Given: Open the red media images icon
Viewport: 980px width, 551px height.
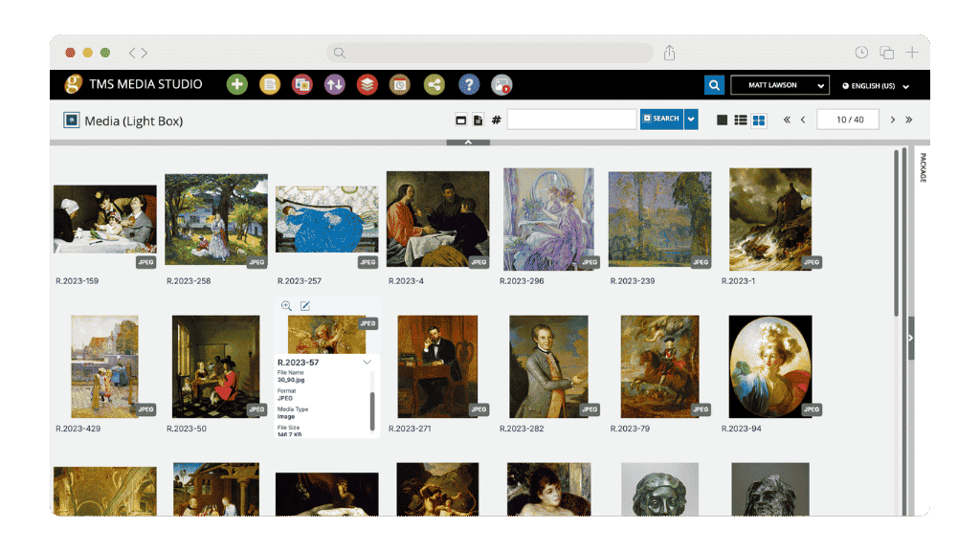Looking at the screenshot, I should pyautogui.click(x=302, y=84).
